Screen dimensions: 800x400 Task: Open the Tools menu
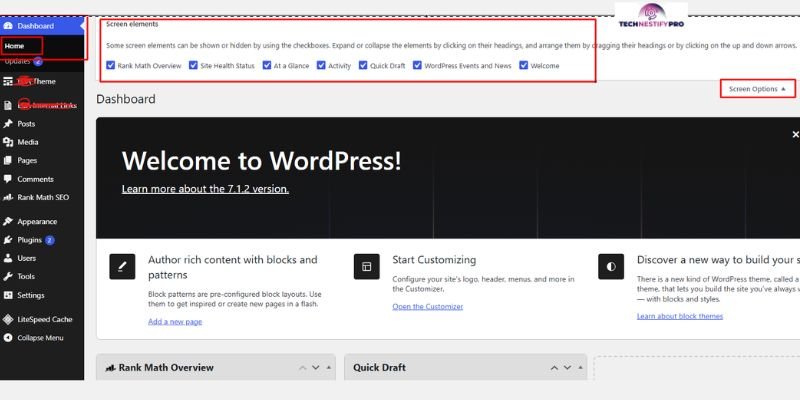[26, 277]
